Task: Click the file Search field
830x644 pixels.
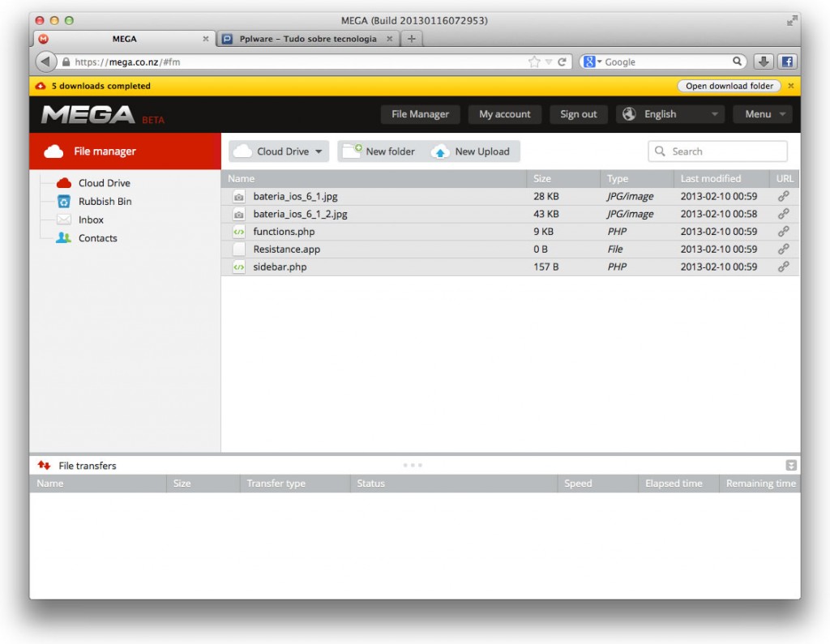Action: (x=718, y=151)
